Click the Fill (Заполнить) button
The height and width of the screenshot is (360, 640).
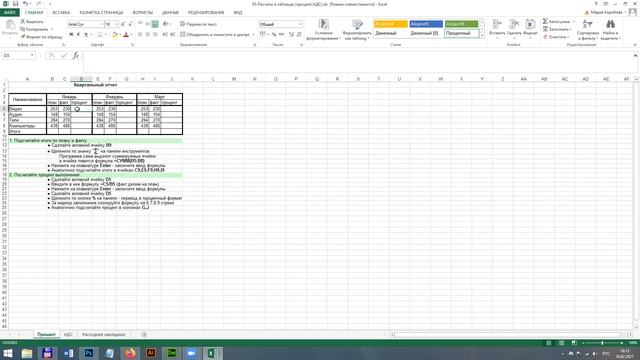tap(557, 29)
